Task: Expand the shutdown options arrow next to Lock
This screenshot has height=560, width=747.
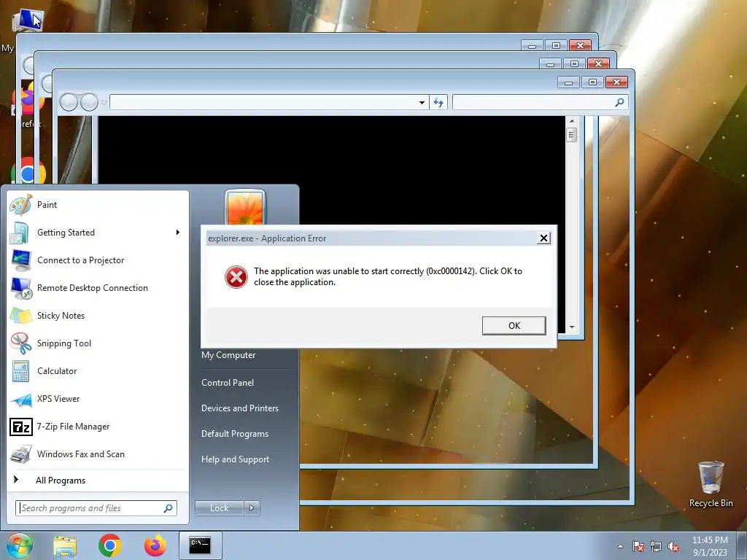Action: [252, 508]
